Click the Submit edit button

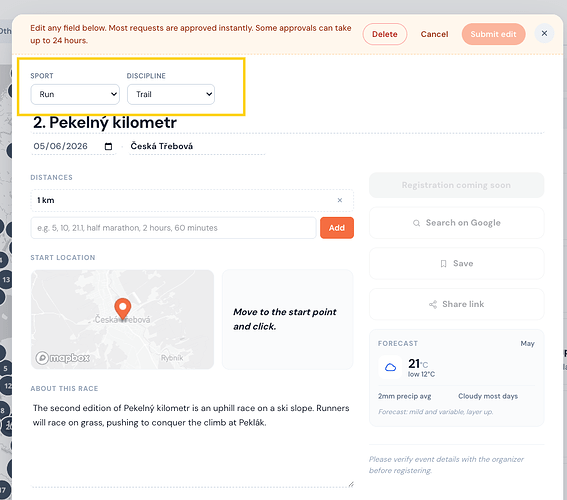pyautogui.click(x=493, y=34)
